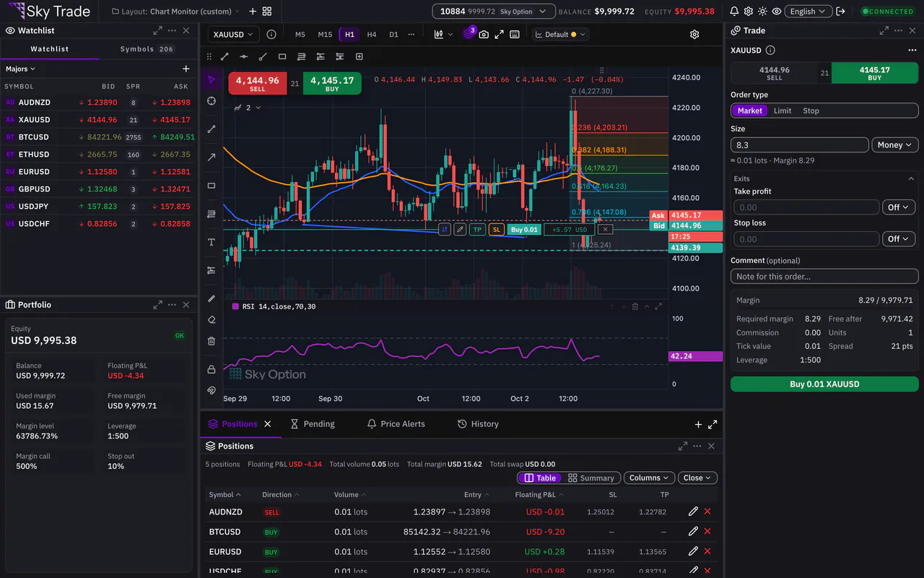Open the XAUUSD symbol selector dropdown

[235, 34]
